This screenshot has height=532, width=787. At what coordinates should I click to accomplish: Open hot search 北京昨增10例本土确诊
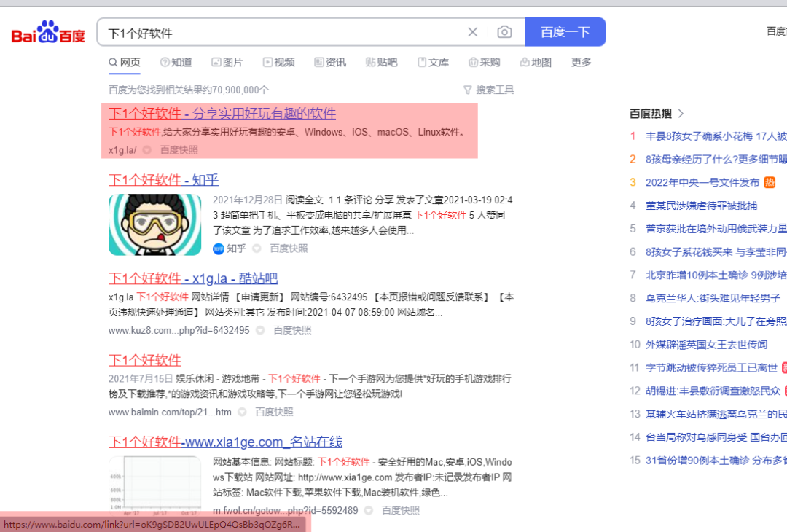click(716, 275)
